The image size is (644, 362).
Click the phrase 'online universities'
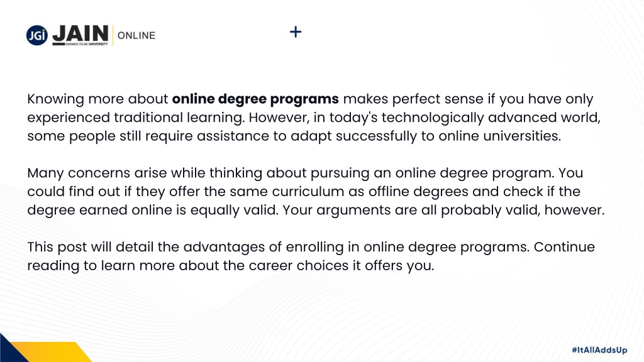[499, 136]
